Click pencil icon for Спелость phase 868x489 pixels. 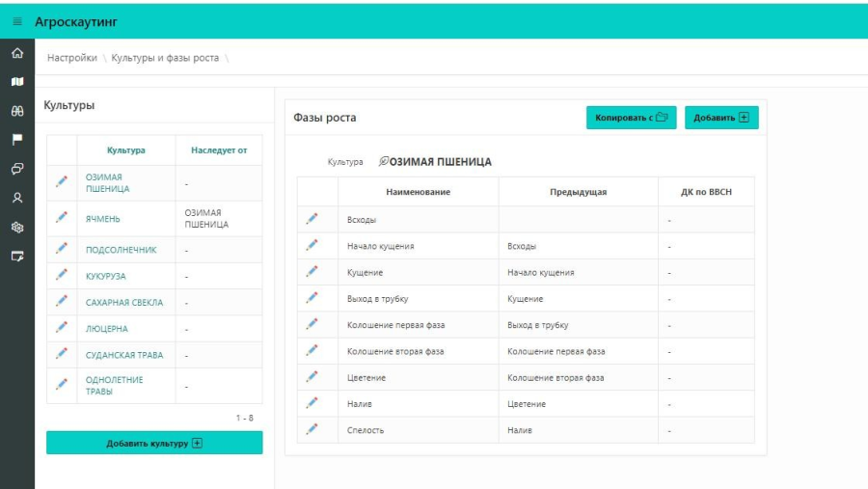click(x=312, y=429)
